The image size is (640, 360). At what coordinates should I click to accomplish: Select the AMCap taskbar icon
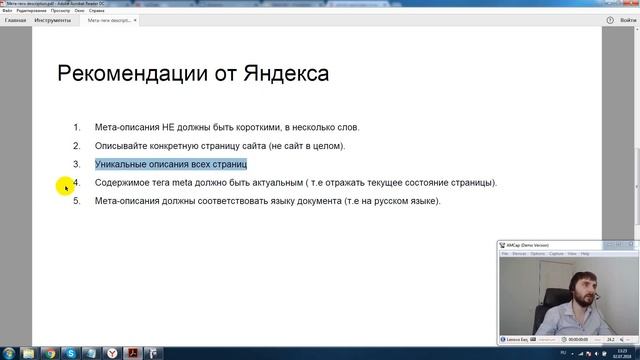pos(153,353)
